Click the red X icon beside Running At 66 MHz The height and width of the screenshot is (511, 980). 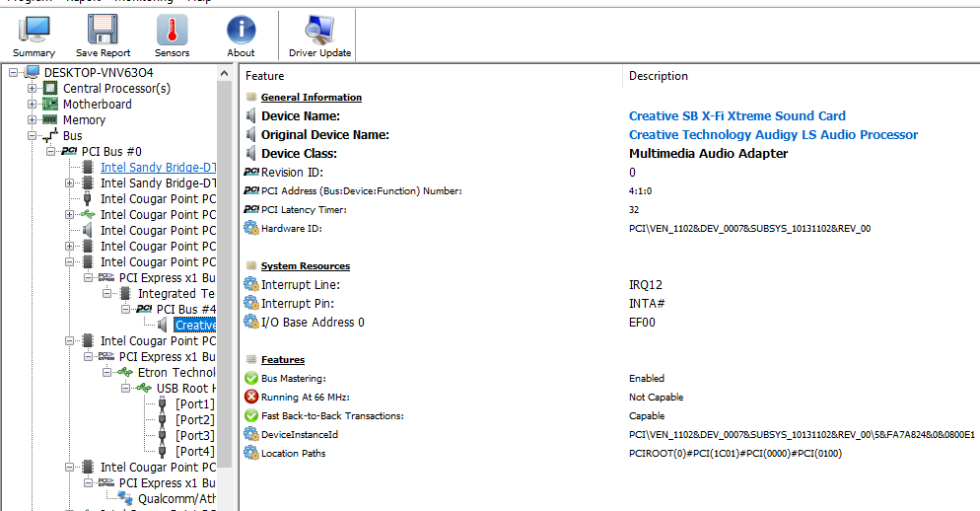251,398
